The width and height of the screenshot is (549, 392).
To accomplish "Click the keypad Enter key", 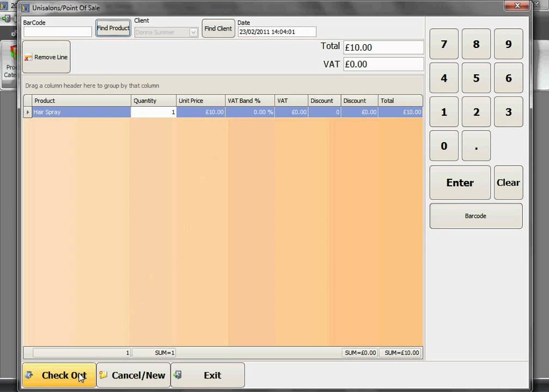I will (460, 183).
